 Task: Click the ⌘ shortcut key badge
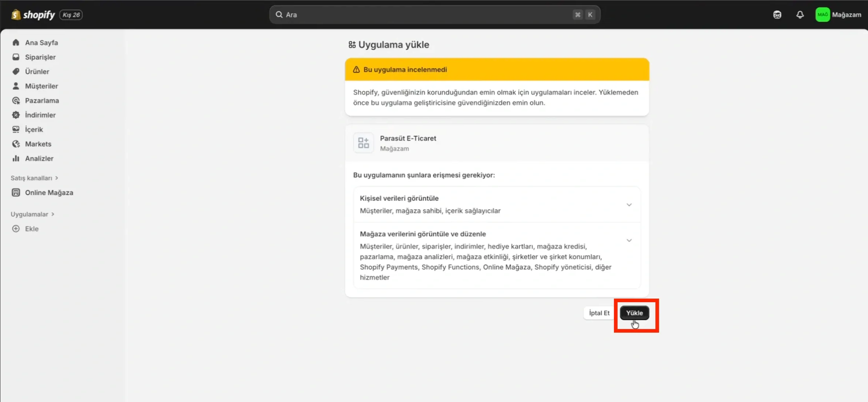click(577, 15)
